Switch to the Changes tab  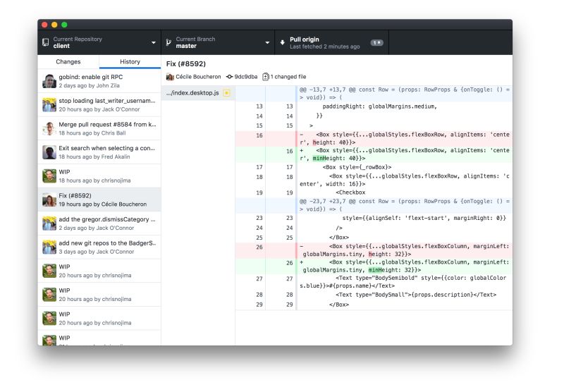coord(68,62)
